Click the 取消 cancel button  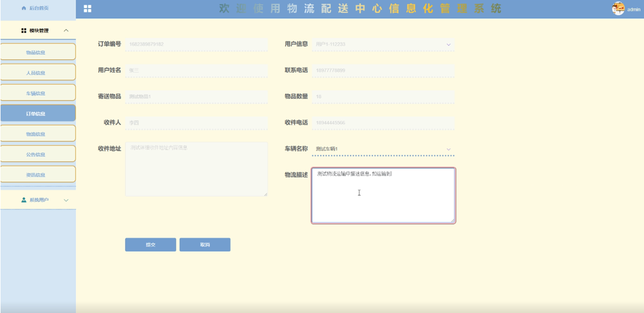tap(205, 245)
